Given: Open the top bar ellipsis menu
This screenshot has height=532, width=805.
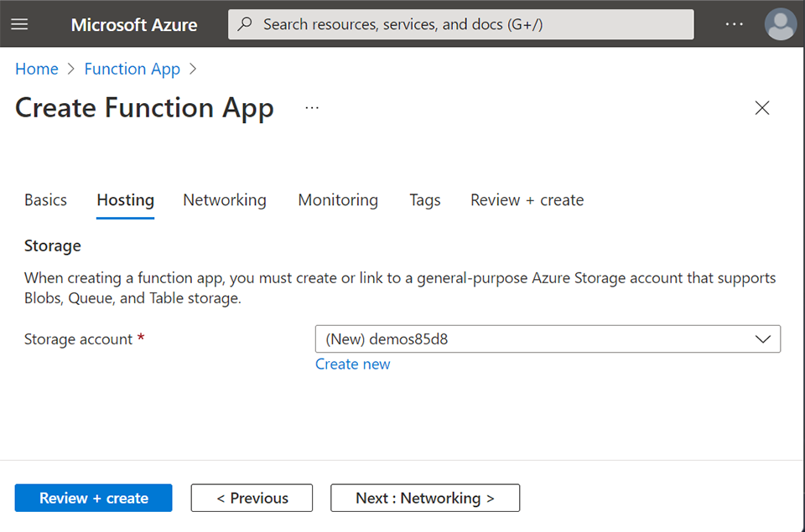Looking at the screenshot, I should 735,24.
